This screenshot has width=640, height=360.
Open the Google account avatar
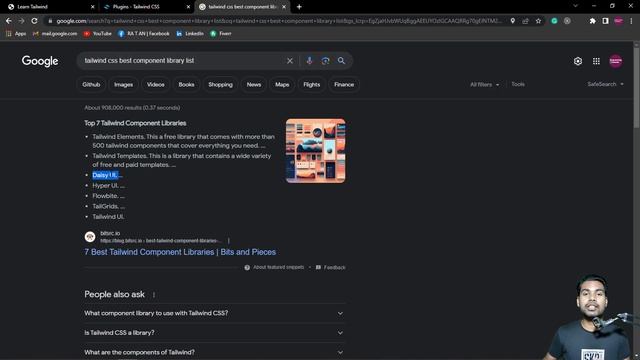pyautogui.click(x=616, y=61)
